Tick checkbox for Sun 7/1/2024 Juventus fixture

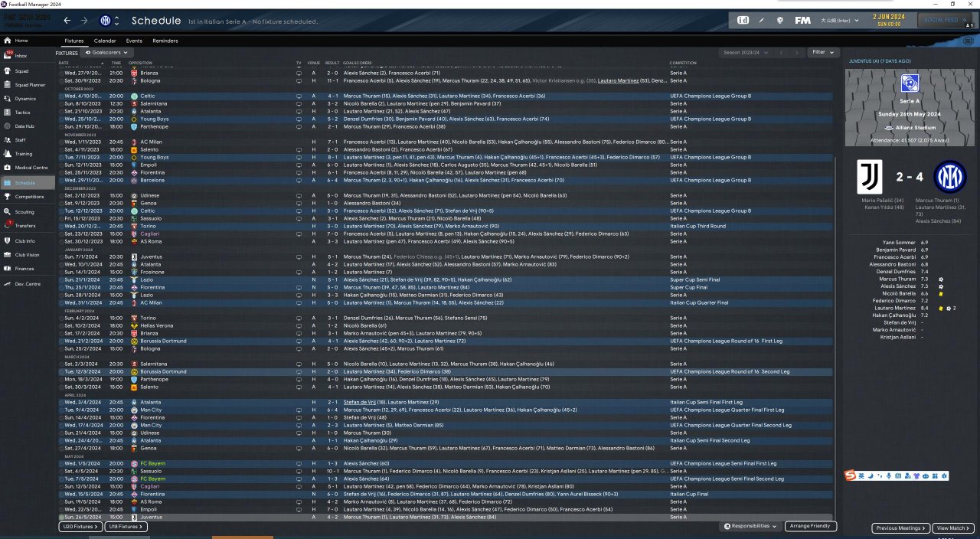point(61,256)
